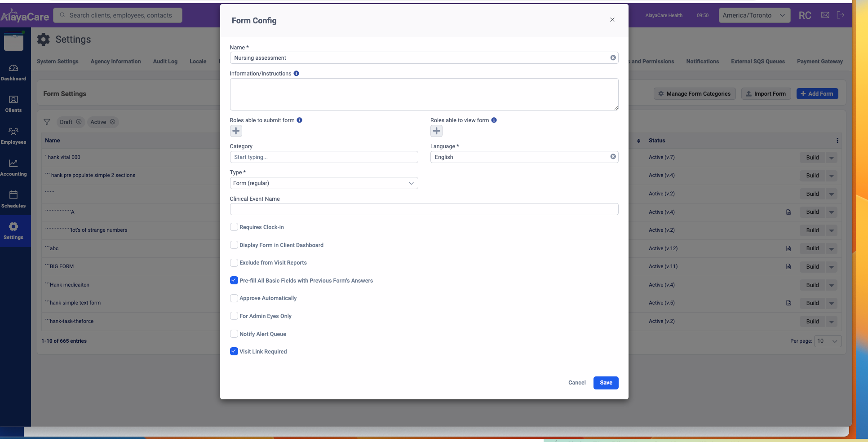Uncheck Pre-fill All Basic Fields checkbox

click(234, 280)
